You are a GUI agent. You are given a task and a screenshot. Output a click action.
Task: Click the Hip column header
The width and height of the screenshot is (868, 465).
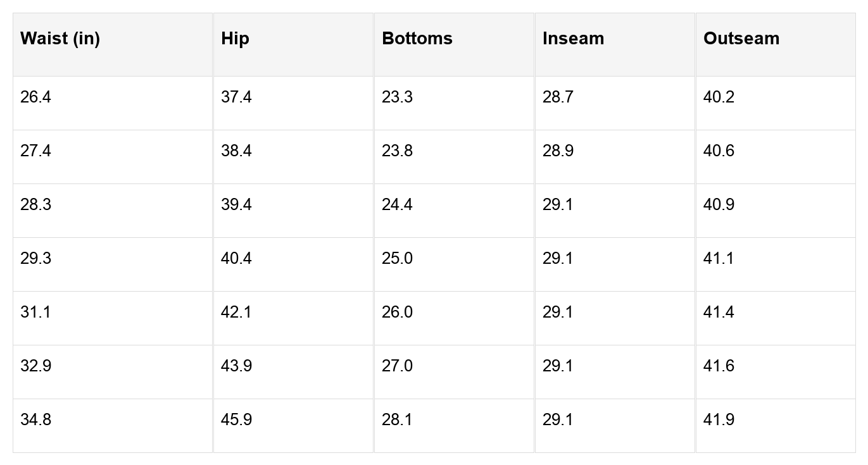click(236, 39)
